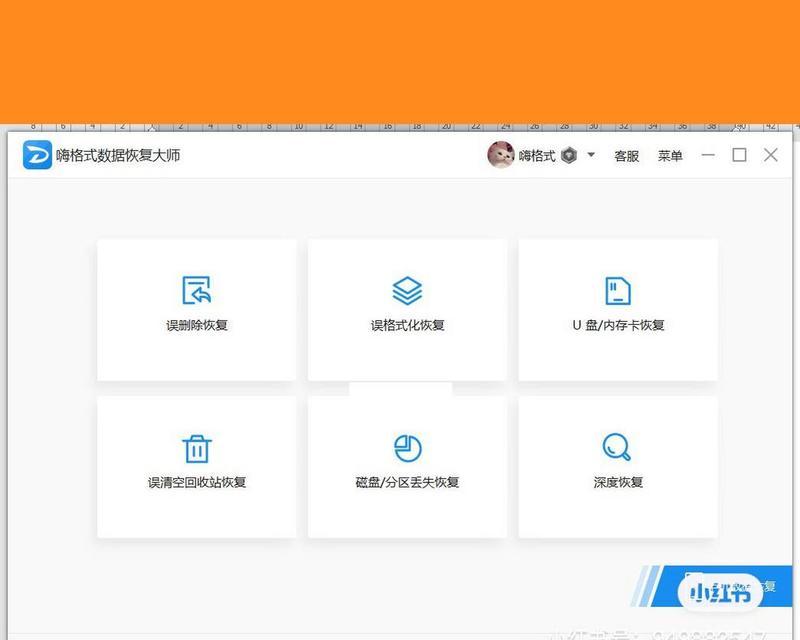Open the 误清空回收站恢复 trash icon
Image resolution: width=800 pixels, height=640 pixels.
(x=197, y=449)
